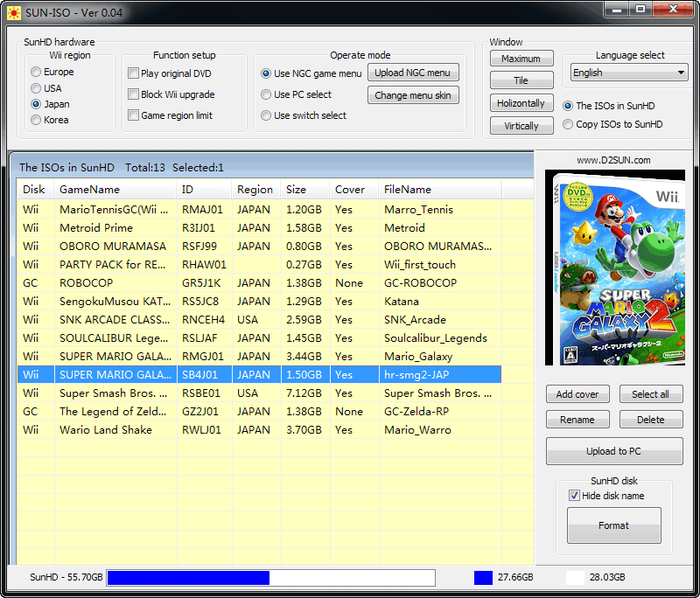Click file name GC-ROBOCOP

click(420, 282)
